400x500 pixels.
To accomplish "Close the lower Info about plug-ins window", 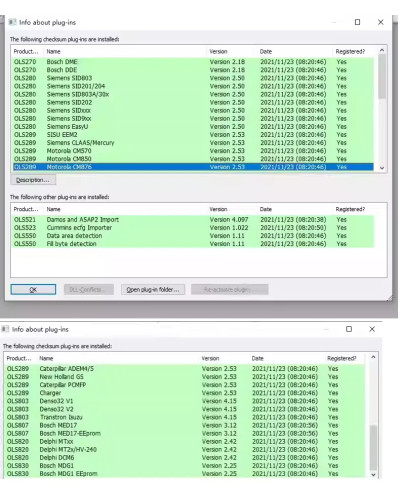I will pyautogui.click(x=372, y=329).
